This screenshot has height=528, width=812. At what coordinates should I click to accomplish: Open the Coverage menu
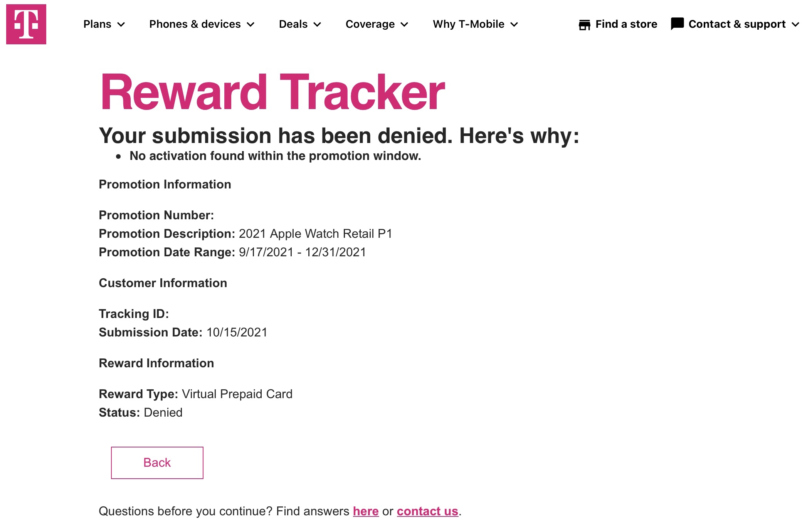pyautogui.click(x=370, y=24)
